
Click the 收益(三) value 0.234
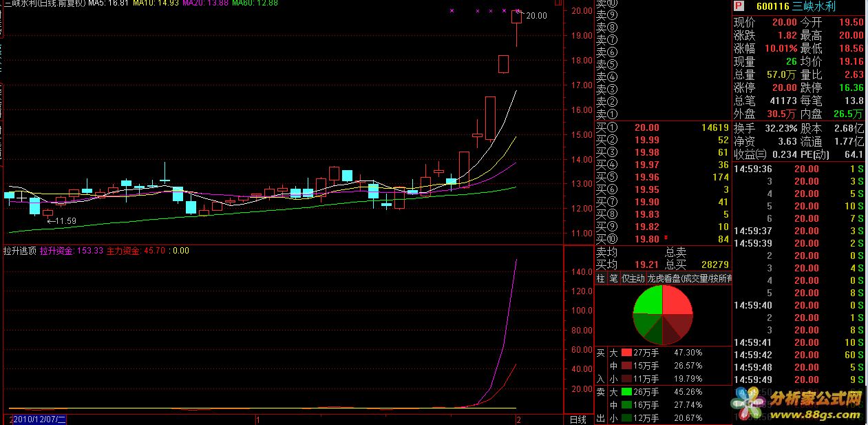click(x=785, y=154)
